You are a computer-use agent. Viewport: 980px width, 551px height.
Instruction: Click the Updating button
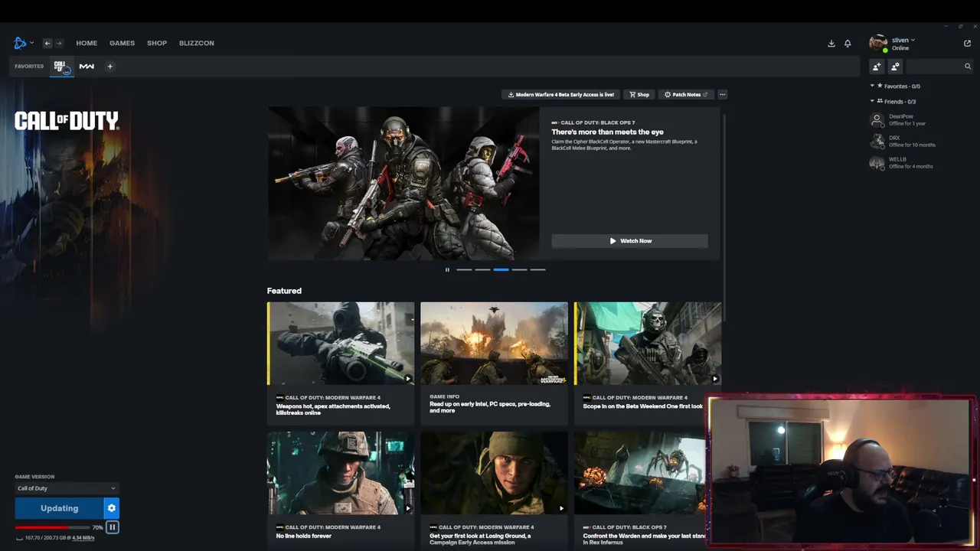(x=60, y=508)
